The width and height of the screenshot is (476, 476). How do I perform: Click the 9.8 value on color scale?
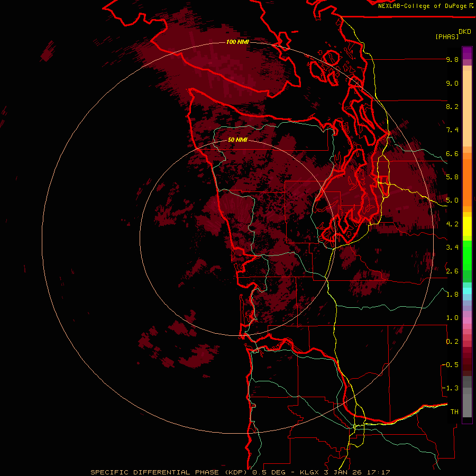coord(452,59)
